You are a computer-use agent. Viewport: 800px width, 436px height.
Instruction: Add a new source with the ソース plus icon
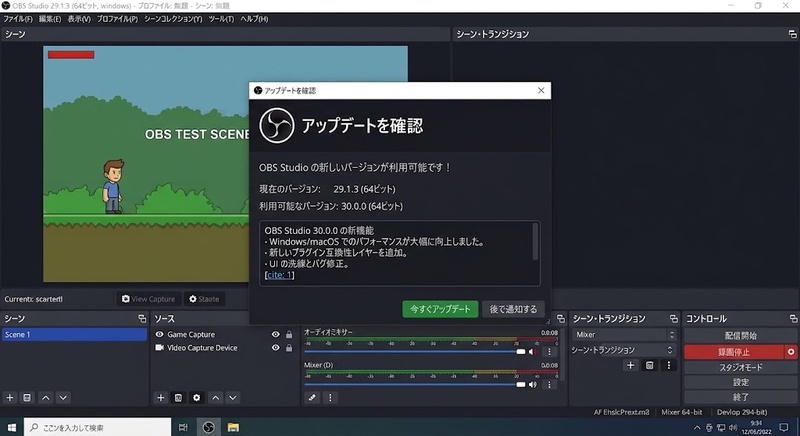[x=161, y=398]
